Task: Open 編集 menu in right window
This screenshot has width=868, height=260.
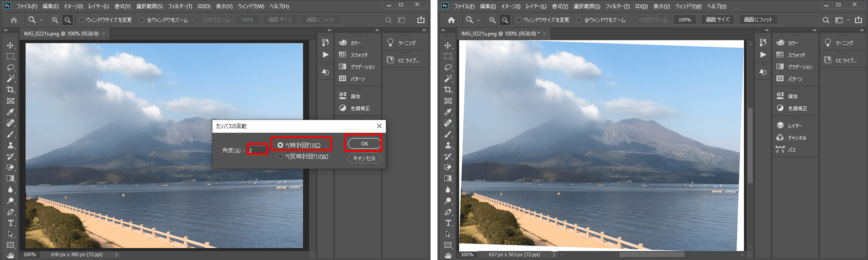Action: (x=488, y=7)
